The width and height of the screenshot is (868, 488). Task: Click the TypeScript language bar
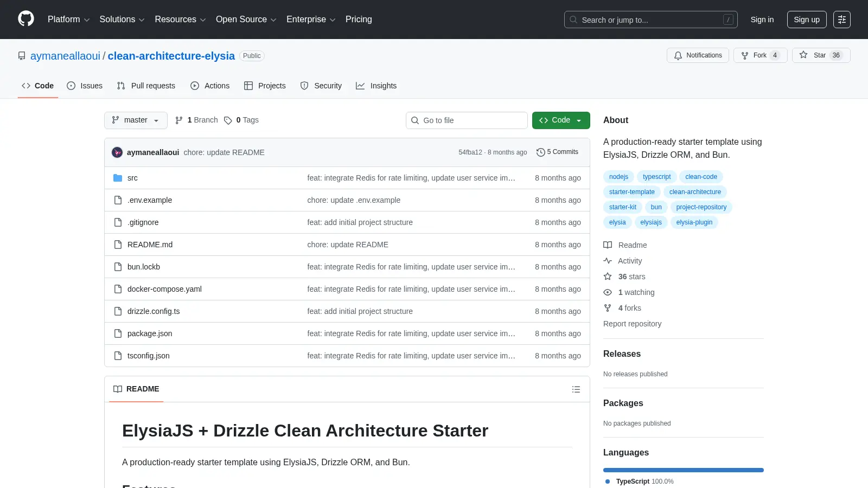point(684,470)
